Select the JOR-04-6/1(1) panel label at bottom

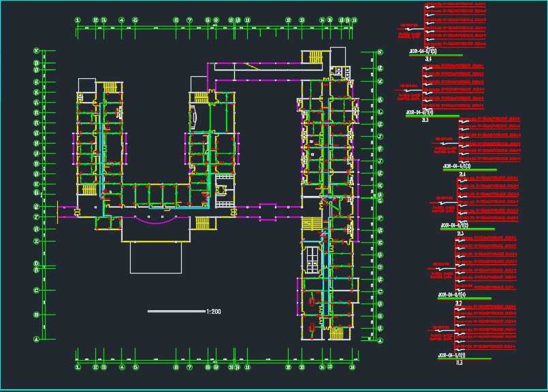click(451, 355)
